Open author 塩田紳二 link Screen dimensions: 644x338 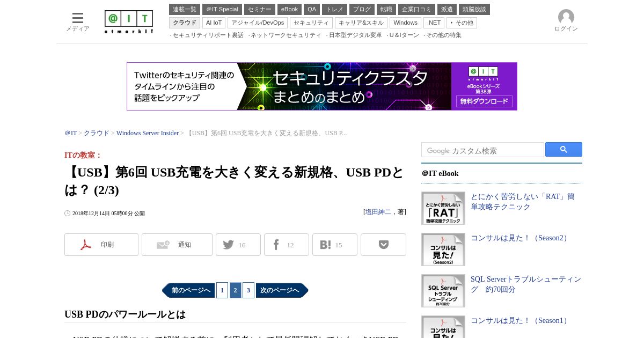pos(378,212)
